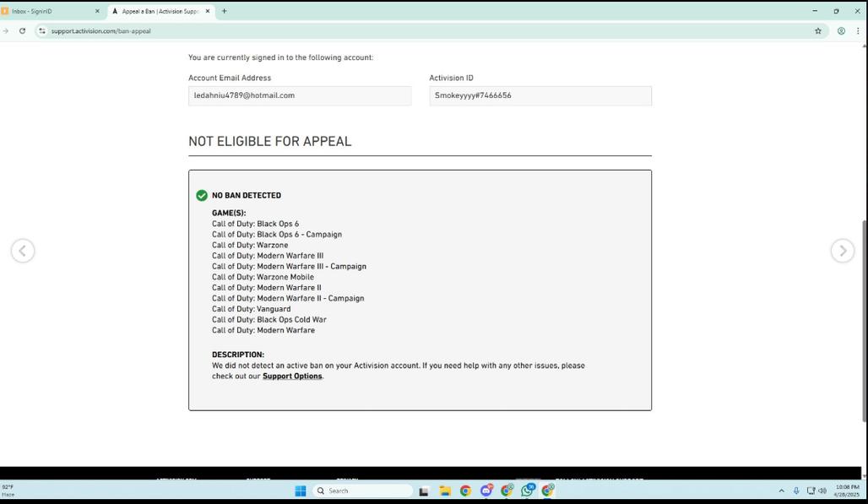
Task: Open WhatsApp from the taskbar
Action: tap(528, 490)
